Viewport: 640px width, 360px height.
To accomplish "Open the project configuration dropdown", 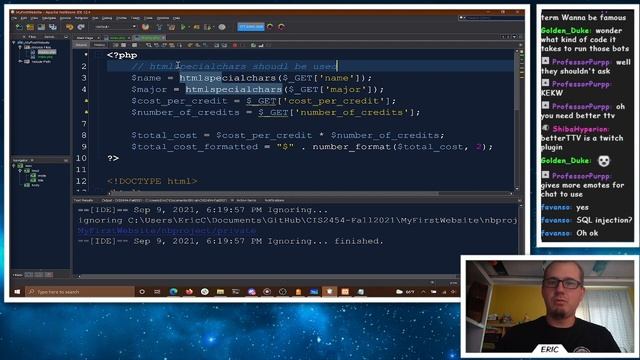I will click(x=115, y=27).
